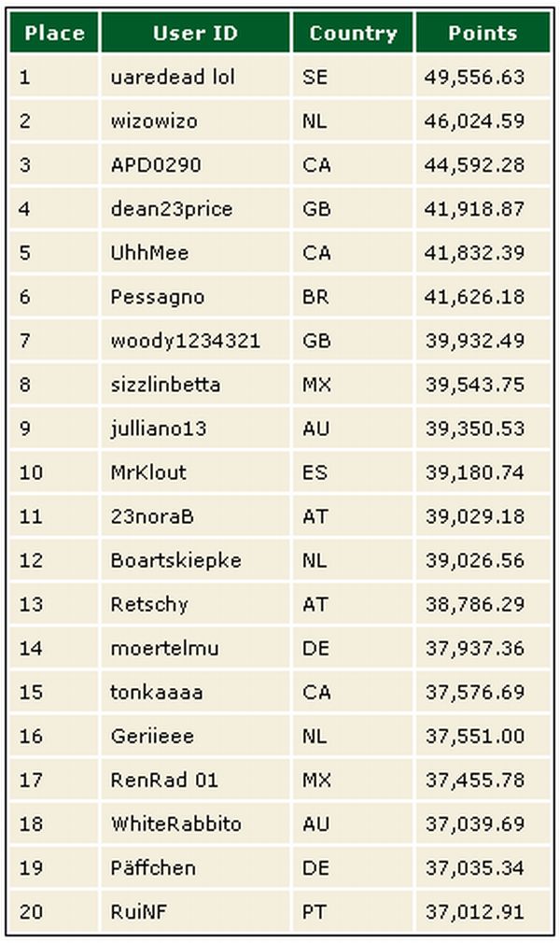
Task: Select user wizowizo
Action: pyautogui.click(x=154, y=120)
